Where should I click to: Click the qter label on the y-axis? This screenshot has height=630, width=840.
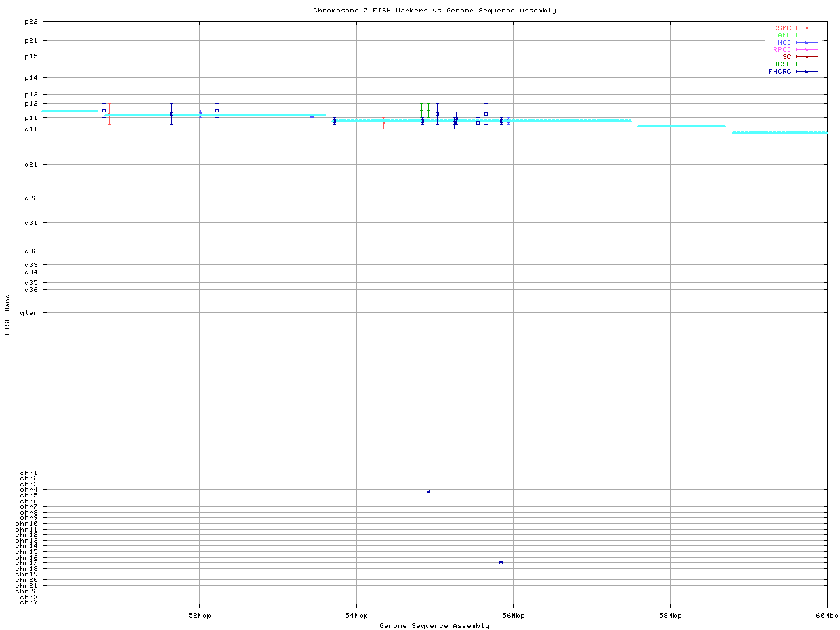[29, 313]
